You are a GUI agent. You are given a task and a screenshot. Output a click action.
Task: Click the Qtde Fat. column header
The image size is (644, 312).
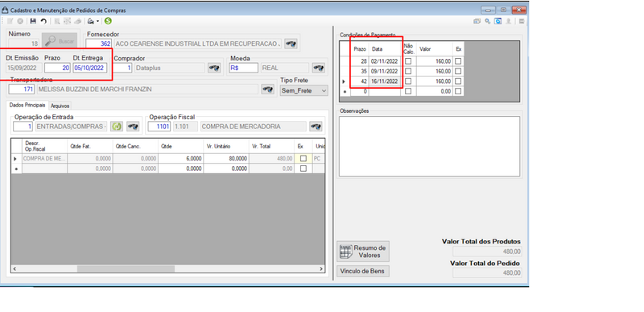[90, 146]
